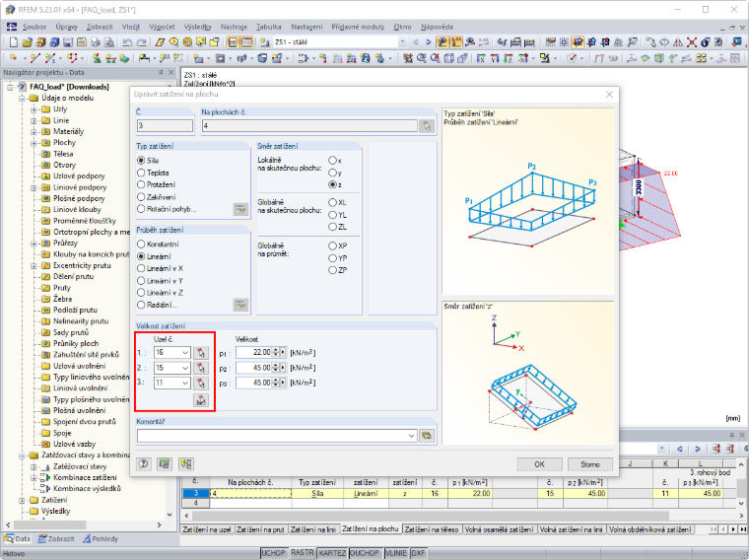Image resolution: width=749 pixels, height=560 pixels.
Task: Click the three-node selection icon below node list
Action: tap(201, 400)
